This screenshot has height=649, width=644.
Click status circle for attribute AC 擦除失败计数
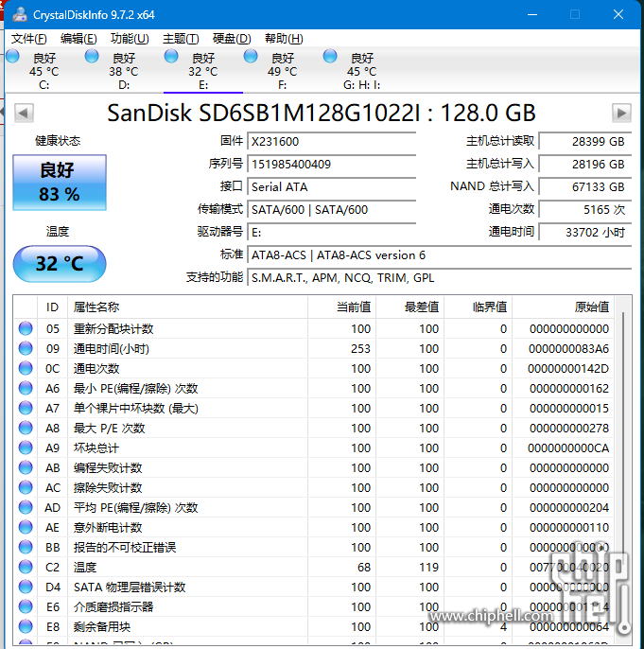pyautogui.click(x=26, y=487)
